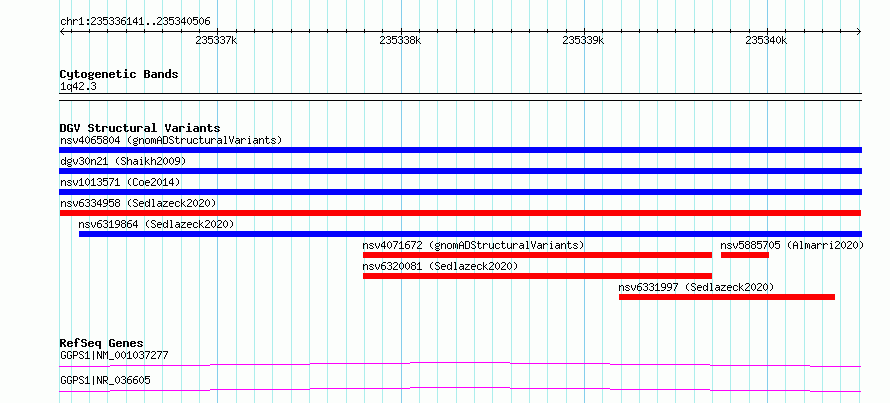Click the red nsv6334958 Sedlazeck2020 bar
The height and width of the screenshot is (403, 890).
click(x=460, y=213)
